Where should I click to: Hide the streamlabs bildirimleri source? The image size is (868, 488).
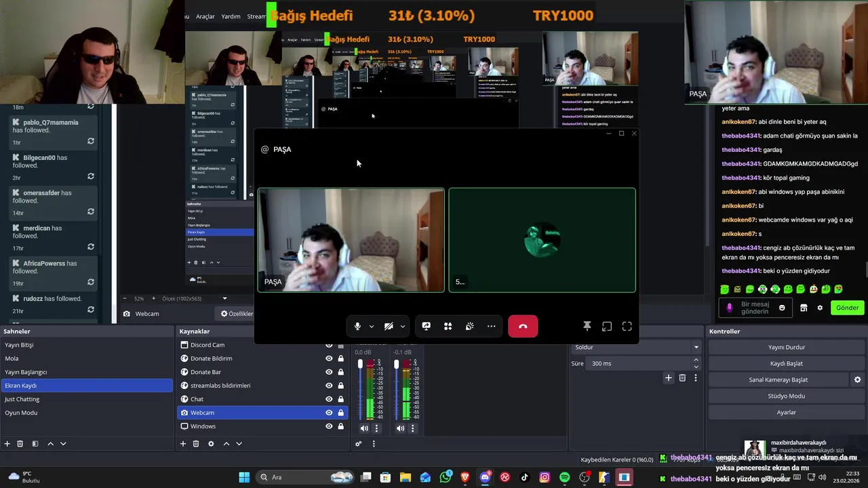(x=329, y=386)
